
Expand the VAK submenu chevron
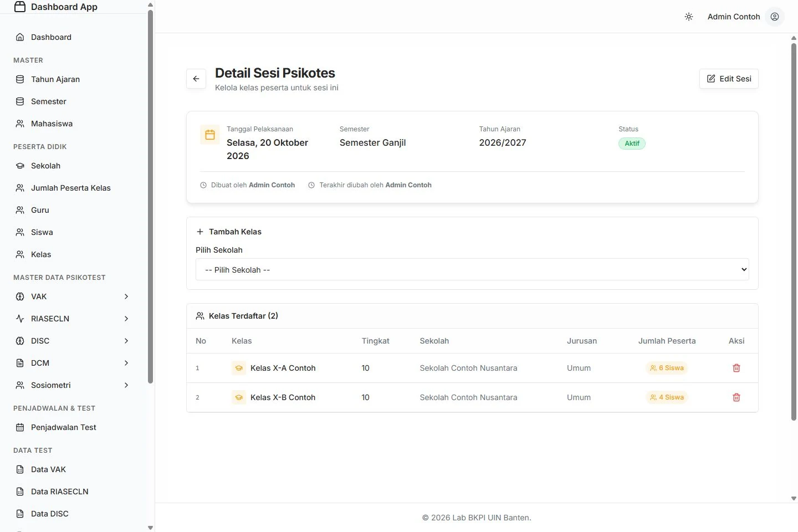pyautogui.click(x=126, y=296)
